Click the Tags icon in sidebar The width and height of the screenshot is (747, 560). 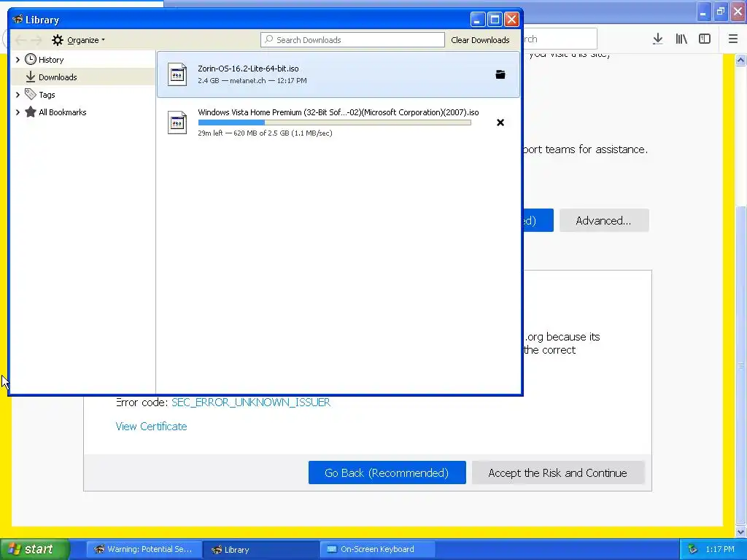click(31, 94)
